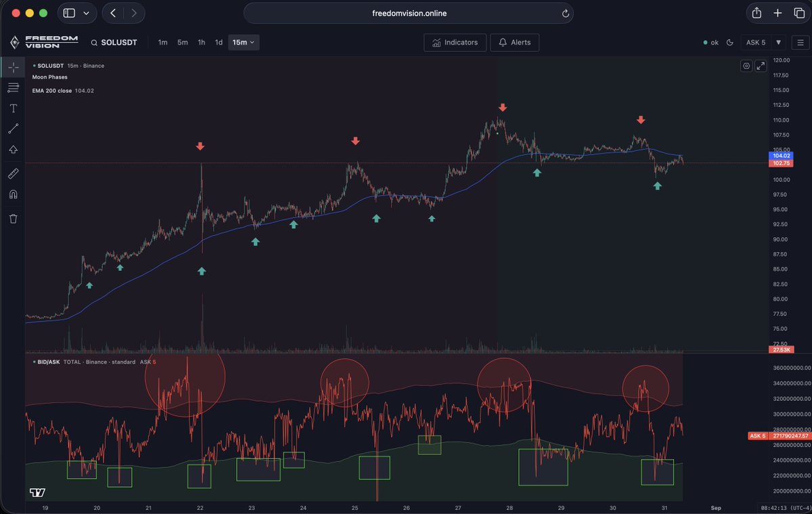This screenshot has height=514, width=812.
Task: Toggle dark mode with the moon icon
Action: [729, 43]
